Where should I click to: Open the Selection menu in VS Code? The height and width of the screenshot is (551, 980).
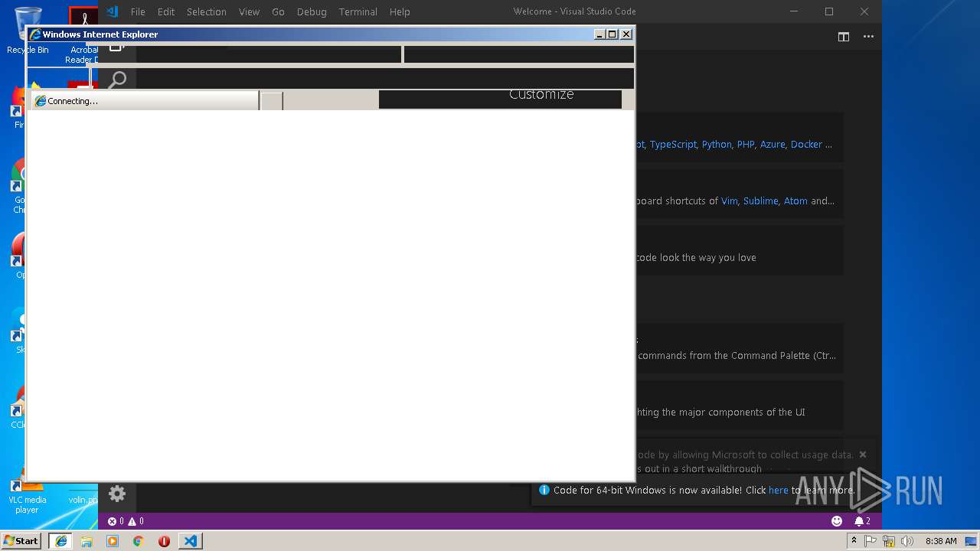(x=207, y=11)
